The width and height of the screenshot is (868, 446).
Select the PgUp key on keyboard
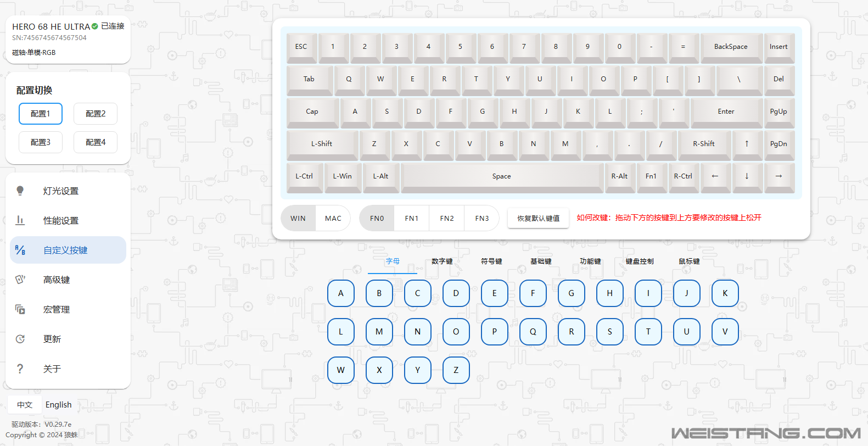779,113
